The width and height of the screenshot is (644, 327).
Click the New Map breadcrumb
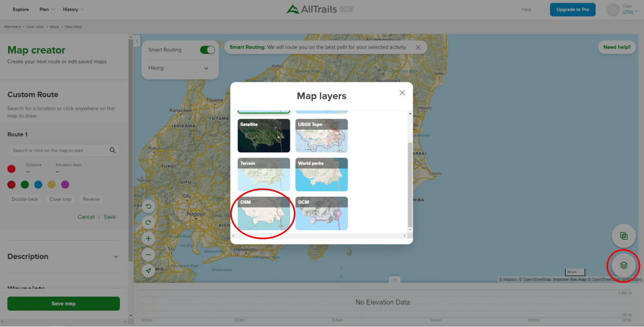[73, 26]
